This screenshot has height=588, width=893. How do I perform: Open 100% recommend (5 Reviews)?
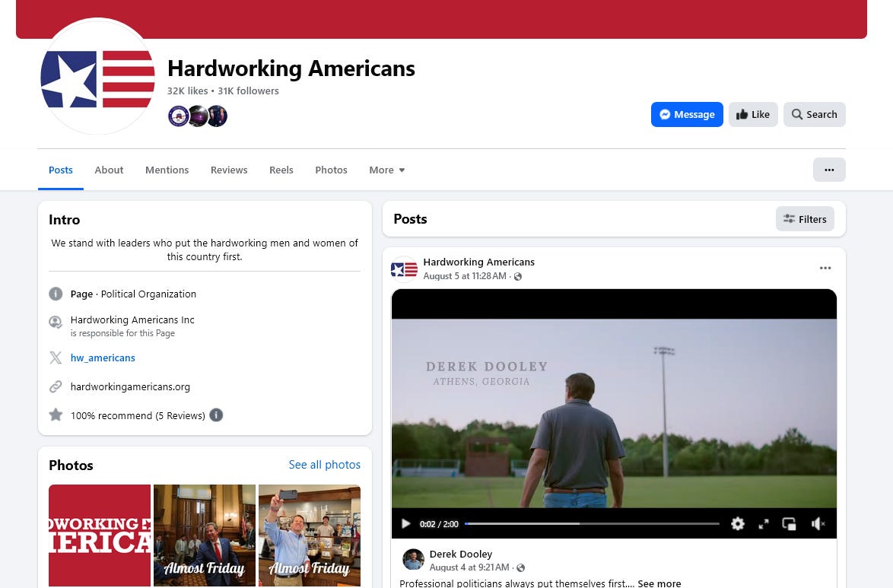(138, 415)
